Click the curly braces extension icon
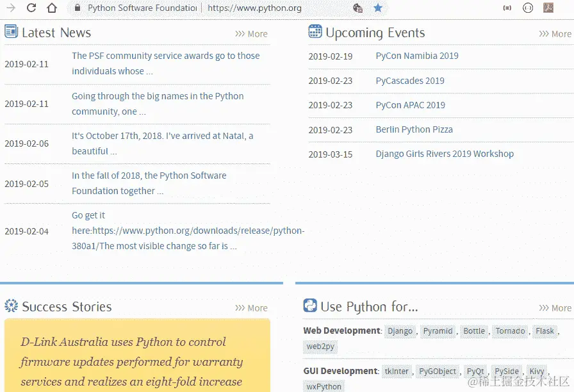Screen dimensions: 574x392 click(x=507, y=8)
